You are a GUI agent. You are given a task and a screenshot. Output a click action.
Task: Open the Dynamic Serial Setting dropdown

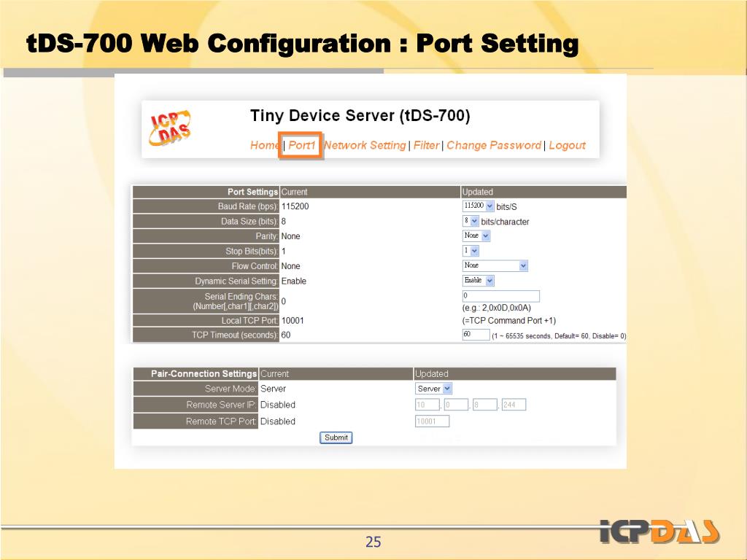point(478,281)
